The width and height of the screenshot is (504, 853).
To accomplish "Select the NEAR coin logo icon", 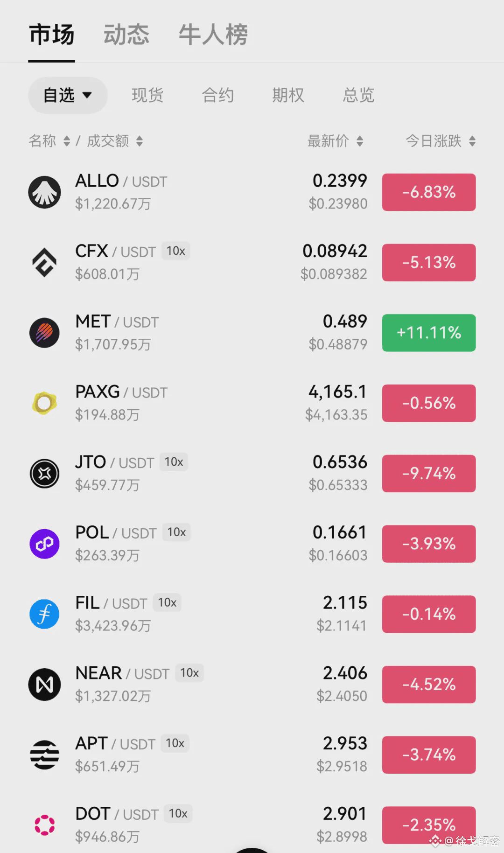I will coord(44,685).
